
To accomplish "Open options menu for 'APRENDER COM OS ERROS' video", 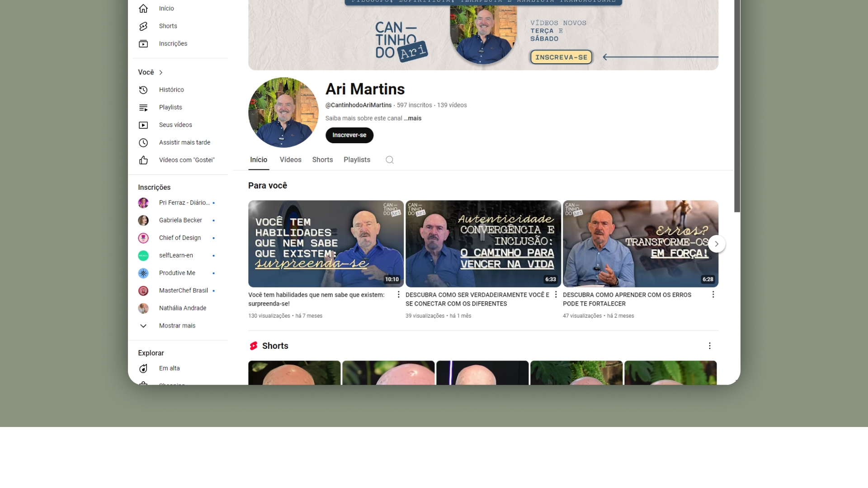I will (x=713, y=295).
